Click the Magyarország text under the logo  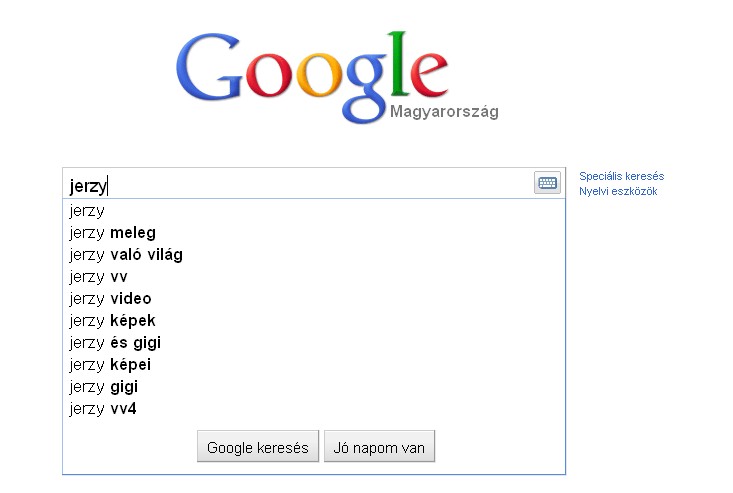click(x=444, y=112)
